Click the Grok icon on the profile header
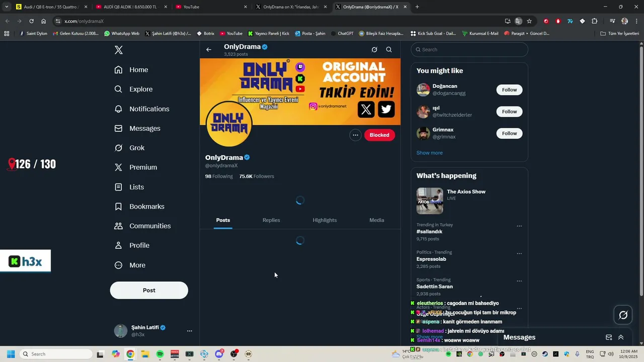644x362 pixels. 374,49
